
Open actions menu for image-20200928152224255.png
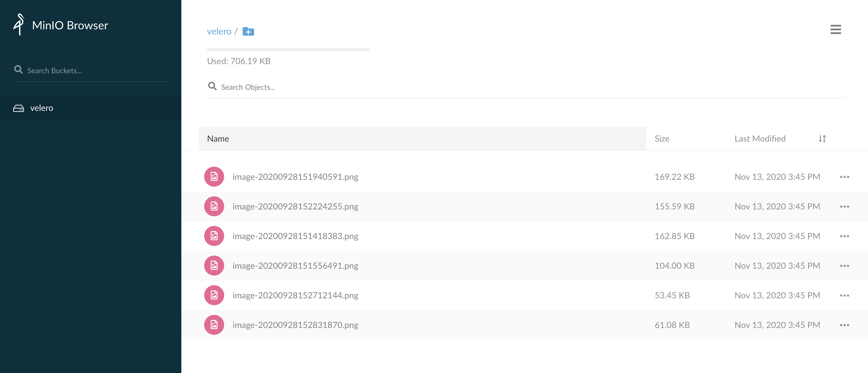[844, 206]
